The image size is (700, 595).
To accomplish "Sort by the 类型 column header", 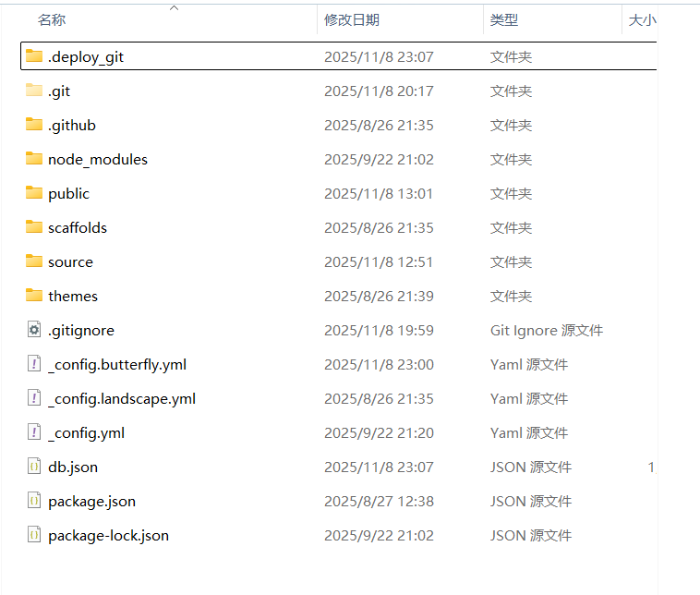I will (x=504, y=19).
